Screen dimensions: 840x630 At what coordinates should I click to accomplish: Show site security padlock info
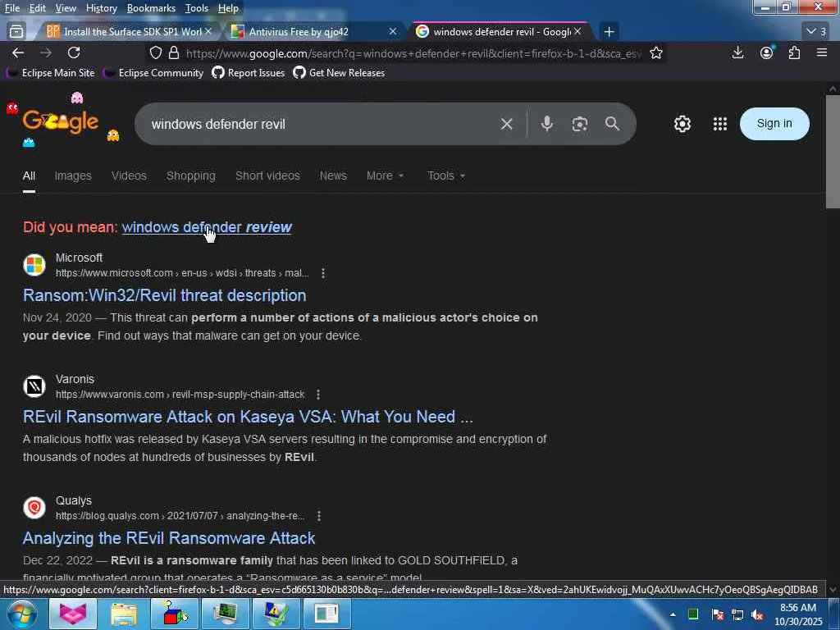pos(174,52)
